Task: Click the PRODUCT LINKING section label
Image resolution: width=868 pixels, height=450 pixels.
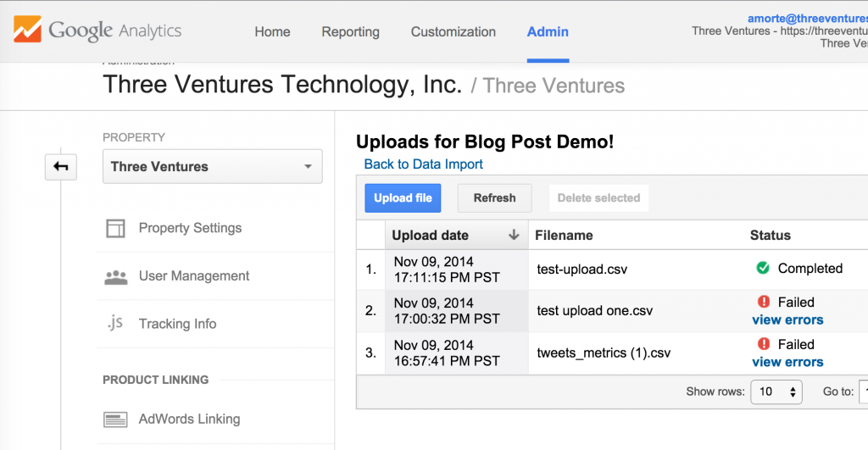Action: tap(156, 380)
